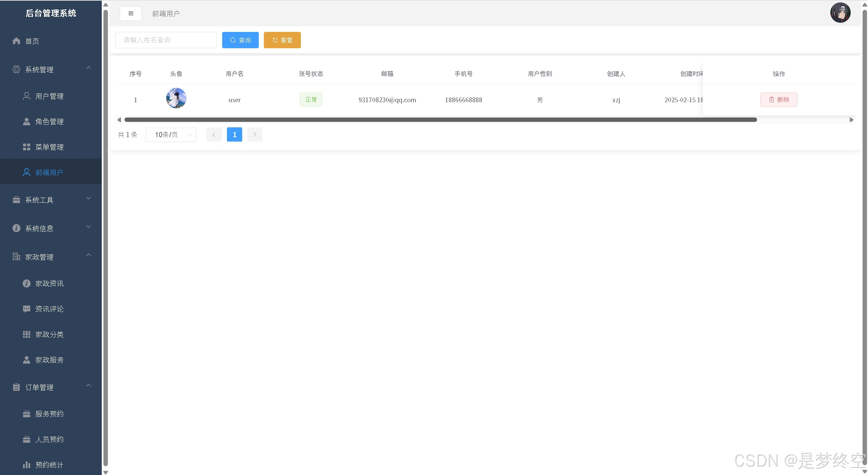Expand the 系统信息 menu group
The height and width of the screenshot is (475, 868).
pos(89,227)
